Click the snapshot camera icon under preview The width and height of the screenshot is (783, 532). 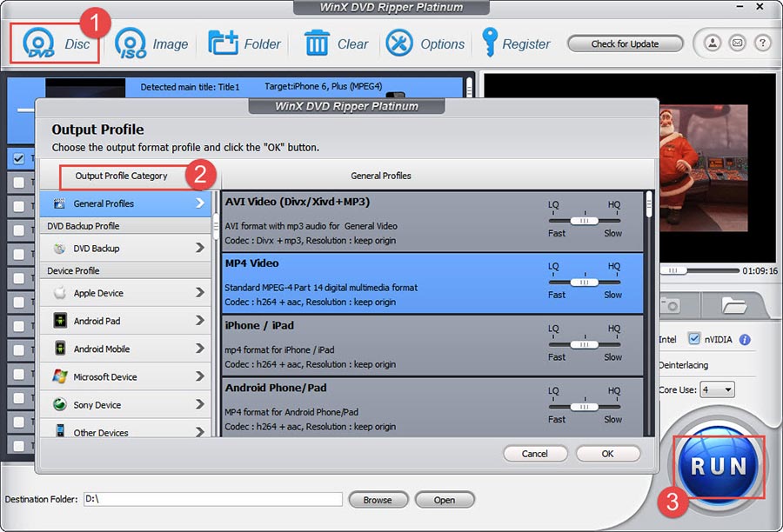coord(670,305)
